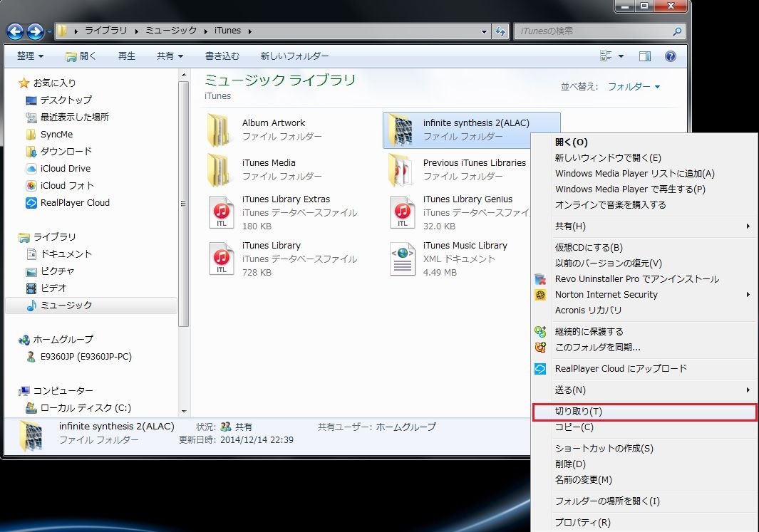Select ローカル ディスク (C:) in the tree
Viewport: 759px width, 532px height.
coord(86,408)
